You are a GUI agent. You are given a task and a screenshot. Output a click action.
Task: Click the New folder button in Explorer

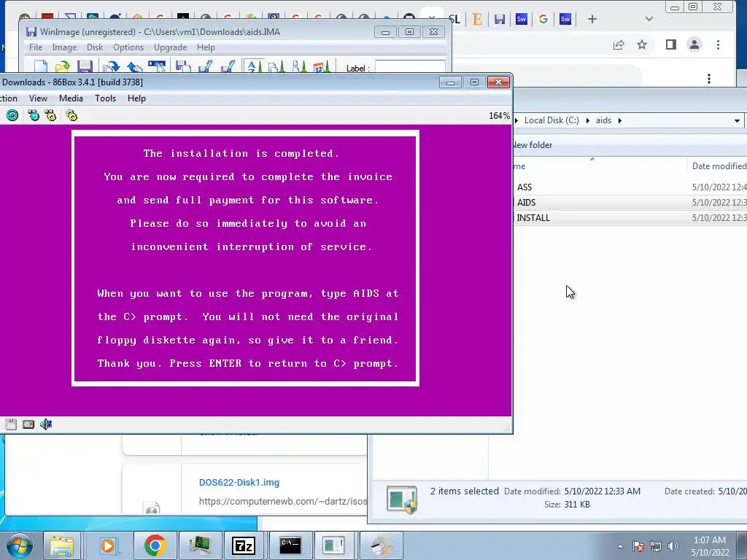pos(533,145)
